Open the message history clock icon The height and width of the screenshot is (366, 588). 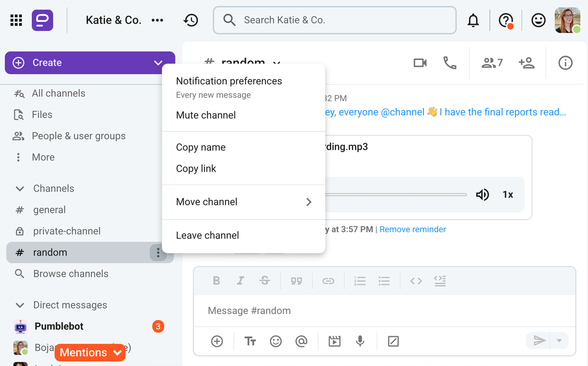(191, 20)
